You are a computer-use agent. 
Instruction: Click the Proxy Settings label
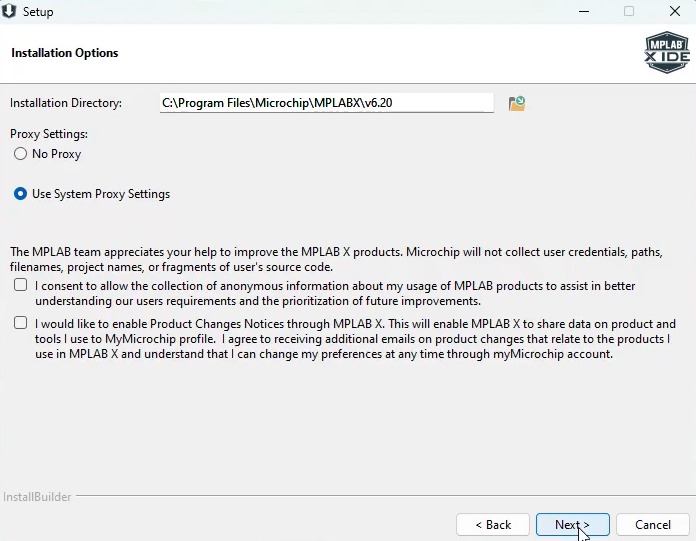tap(49, 134)
